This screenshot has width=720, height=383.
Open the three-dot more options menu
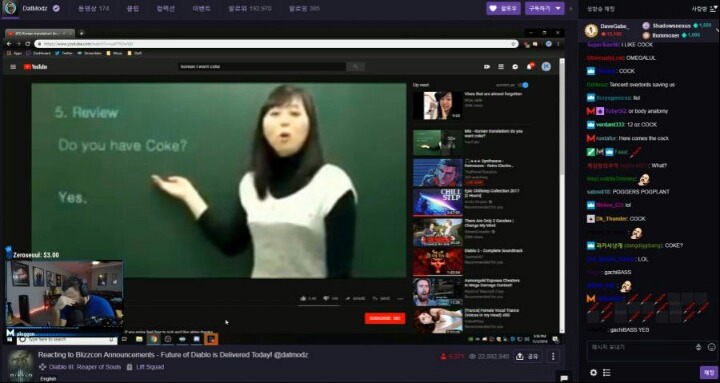pyautogui.click(x=553, y=356)
